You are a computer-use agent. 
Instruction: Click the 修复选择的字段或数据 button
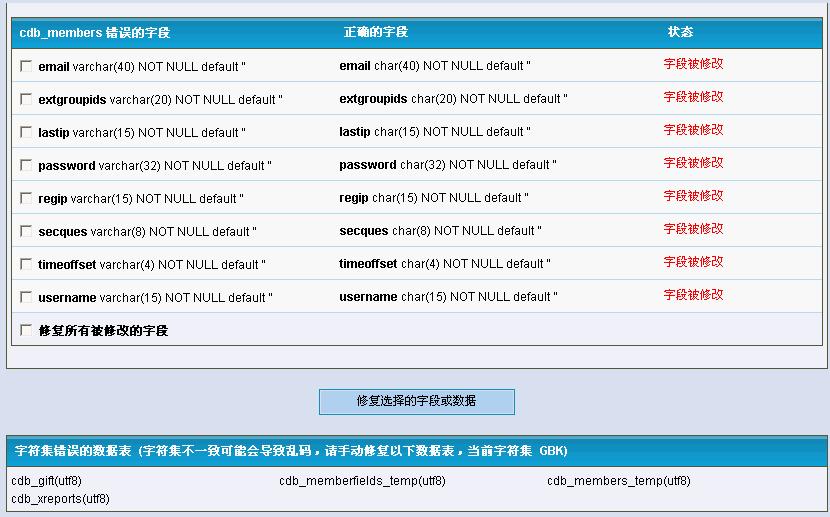417,402
